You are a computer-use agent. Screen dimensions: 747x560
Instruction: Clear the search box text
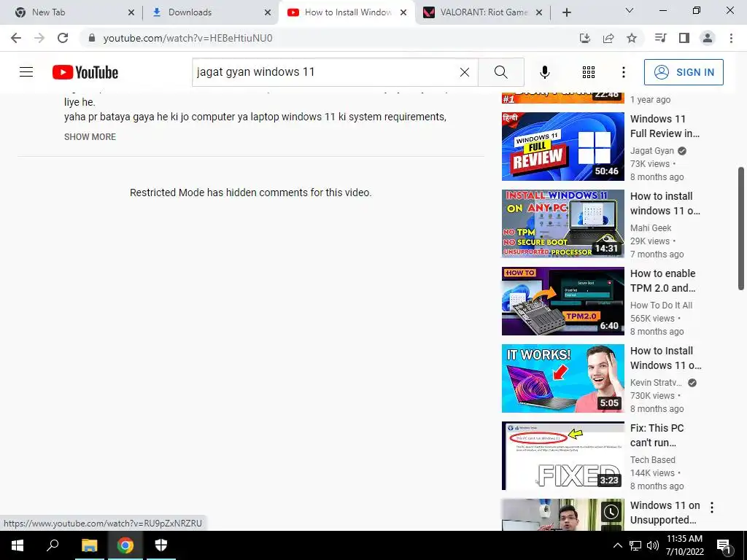tap(465, 72)
